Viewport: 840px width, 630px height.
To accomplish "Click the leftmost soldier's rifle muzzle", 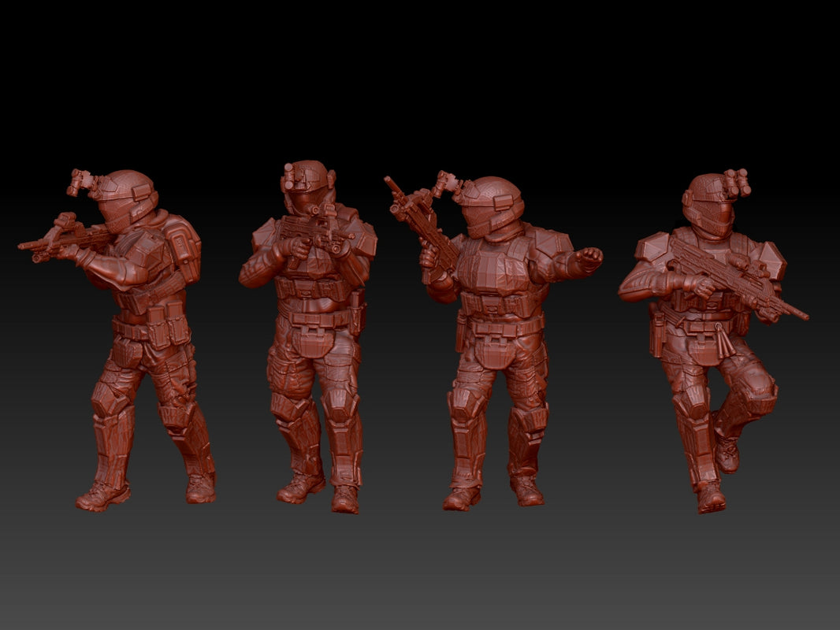I will click(x=24, y=246).
